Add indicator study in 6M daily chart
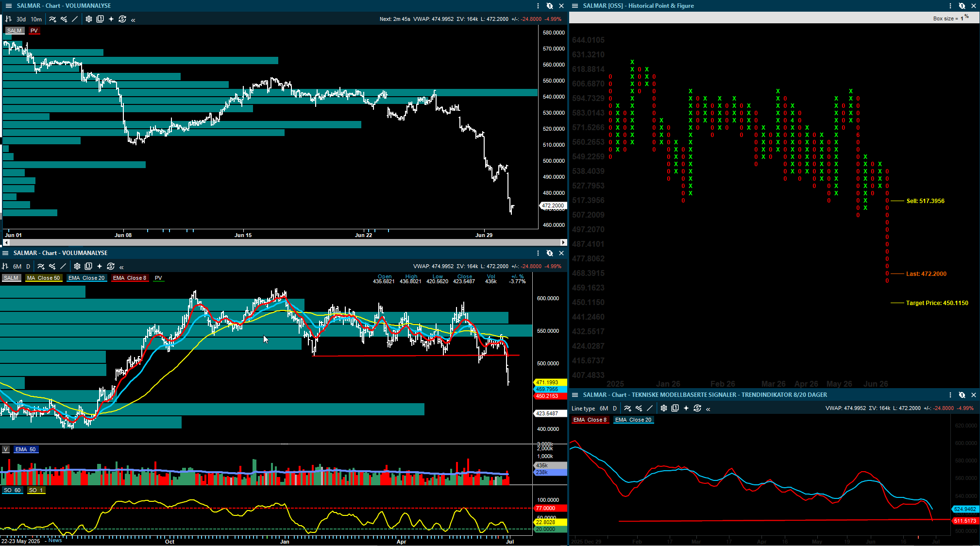This screenshot has height=546, width=980. 41,266
